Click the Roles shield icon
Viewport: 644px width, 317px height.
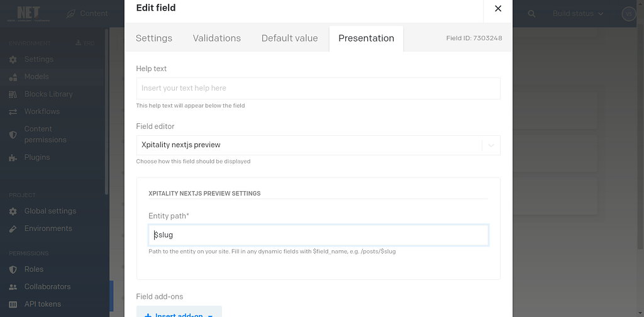[13, 270]
